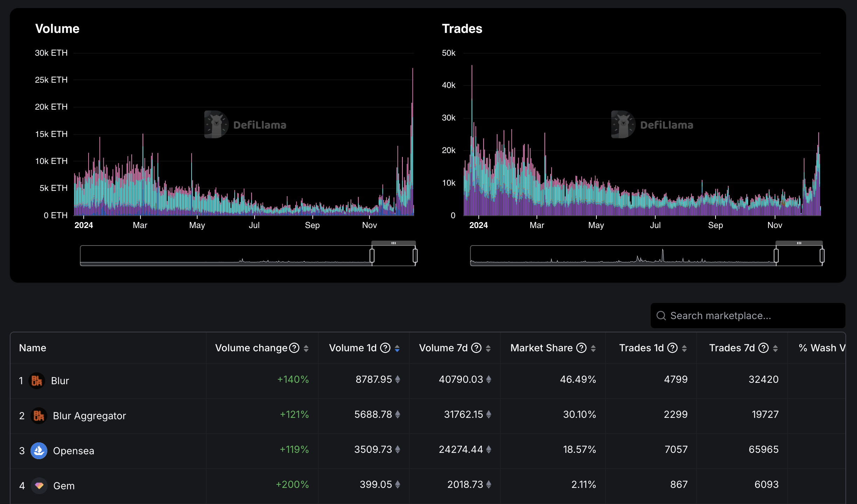Sort by Trades 1d column arrows
Image resolution: width=857 pixels, height=504 pixels.
coord(684,348)
